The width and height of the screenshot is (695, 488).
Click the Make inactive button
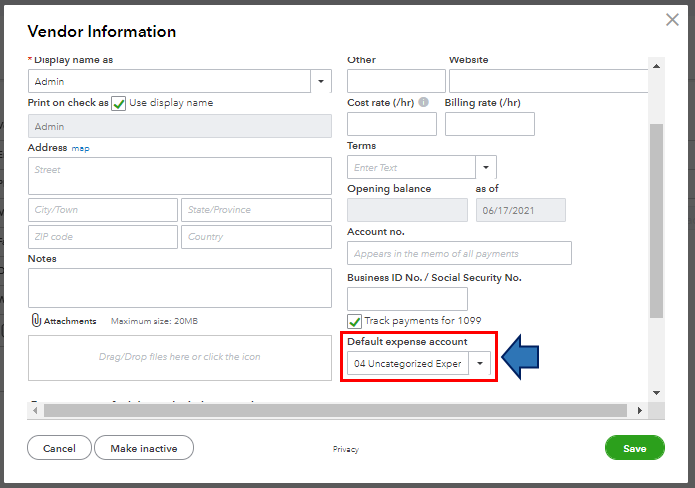point(144,448)
